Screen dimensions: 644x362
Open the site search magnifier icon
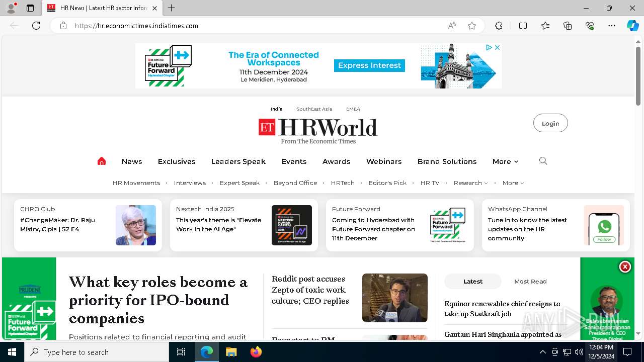coord(543,161)
